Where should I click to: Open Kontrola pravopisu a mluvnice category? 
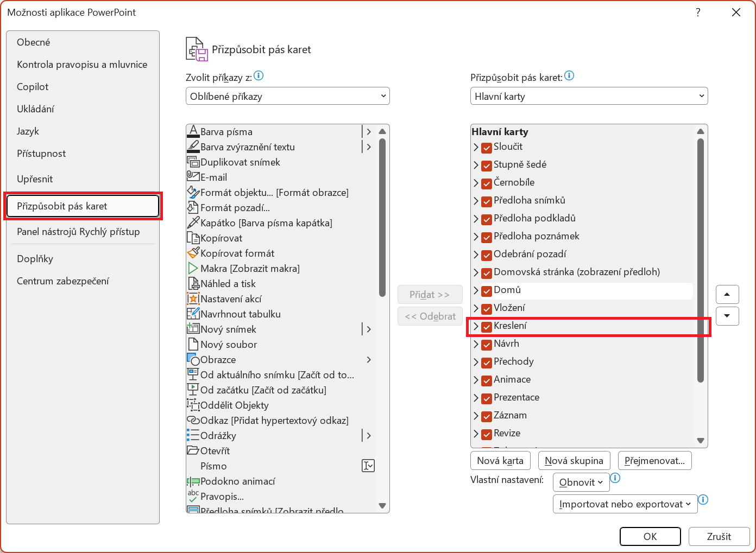click(x=83, y=65)
